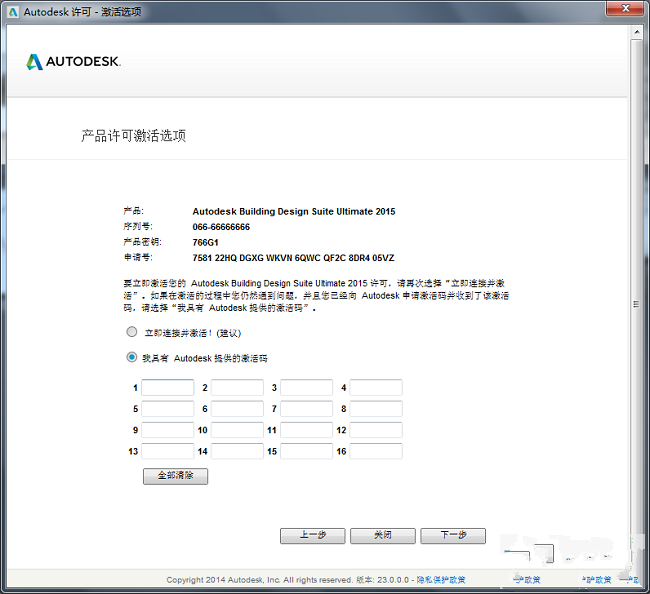Image resolution: width=650 pixels, height=594 pixels.
Task: Focus activation code field 8
Action: [x=376, y=408]
